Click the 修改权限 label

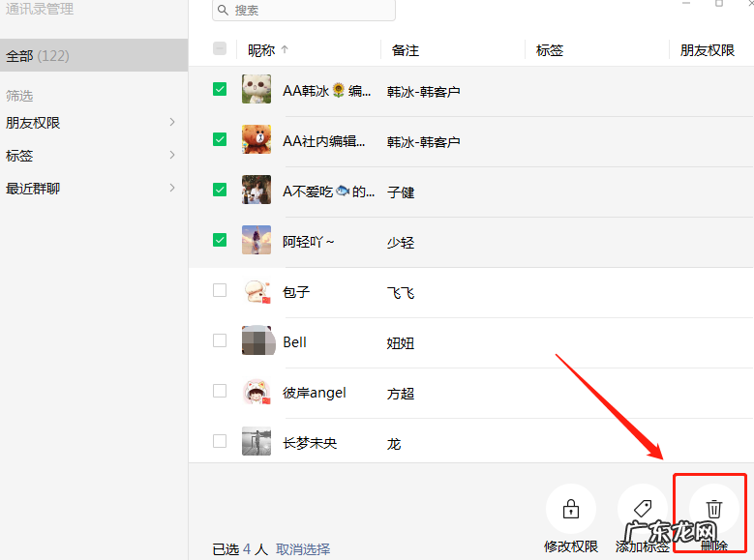pyautogui.click(x=571, y=546)
